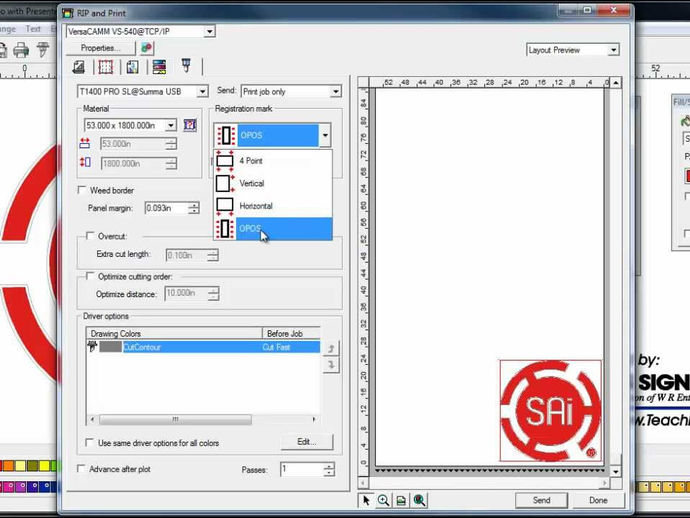This screenshot has width=690, height=518.
Task: Select the 4 Point registration mark option
Action: 273,161
